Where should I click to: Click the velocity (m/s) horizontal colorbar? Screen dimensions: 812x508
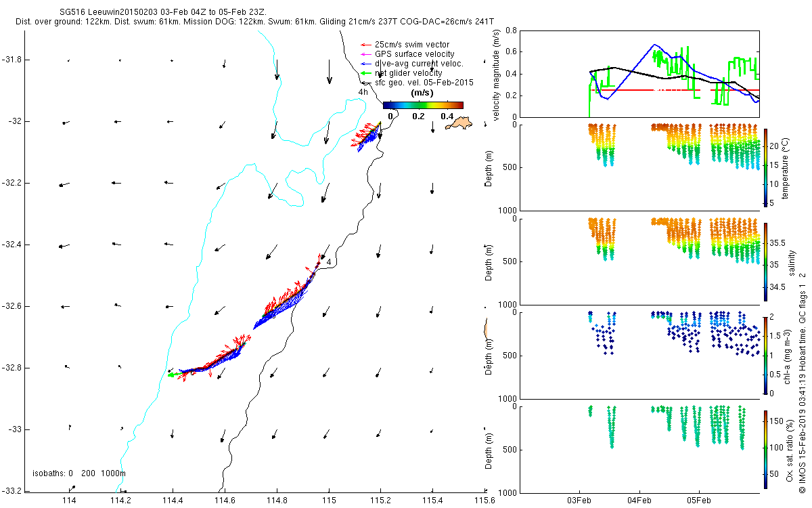tap(423, 105)
